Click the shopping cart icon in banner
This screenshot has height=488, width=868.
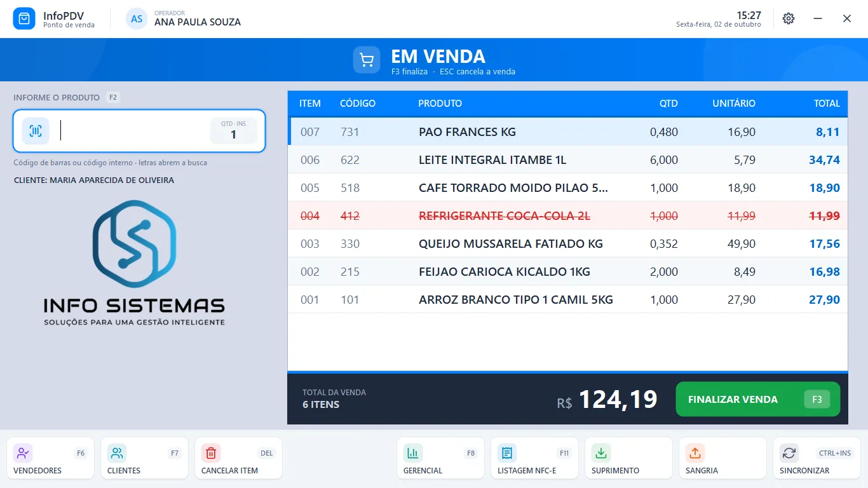[x=367, y=60]
